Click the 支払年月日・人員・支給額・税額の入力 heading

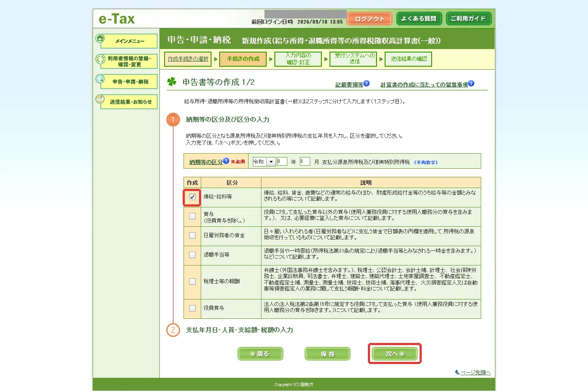pyautogui.click(x=239, y=330)
